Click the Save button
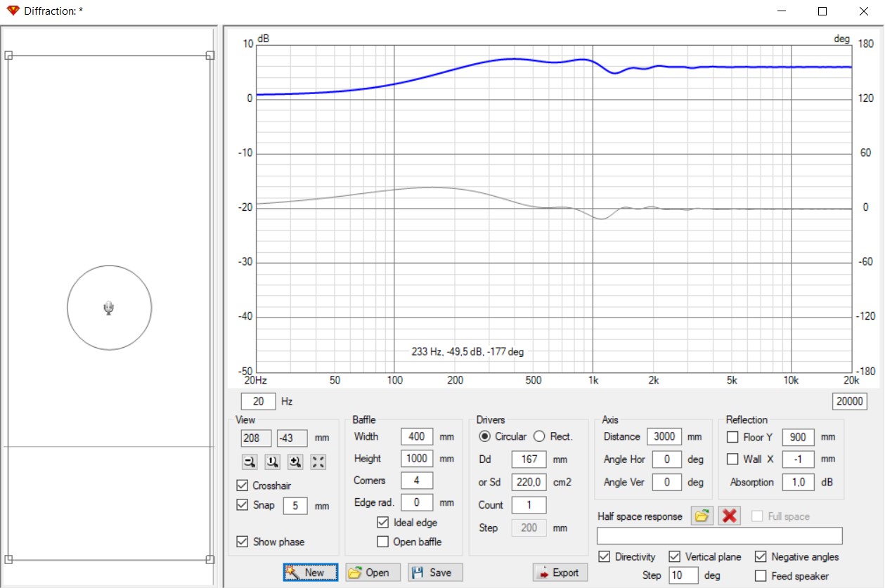Image resolution: width=885 pixels, height=588 pixels. click(436, 573)
